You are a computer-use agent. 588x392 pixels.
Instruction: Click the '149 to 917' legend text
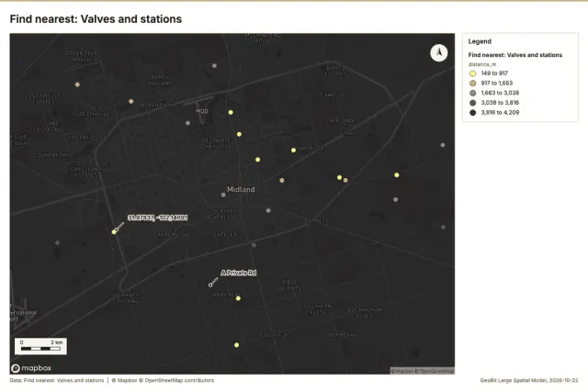[x=494, y=73]
